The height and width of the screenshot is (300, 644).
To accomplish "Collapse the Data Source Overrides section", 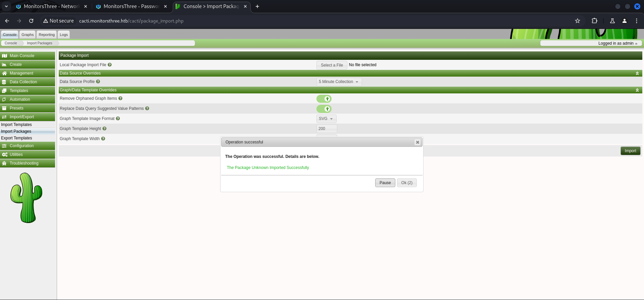I will click(637, 73).
